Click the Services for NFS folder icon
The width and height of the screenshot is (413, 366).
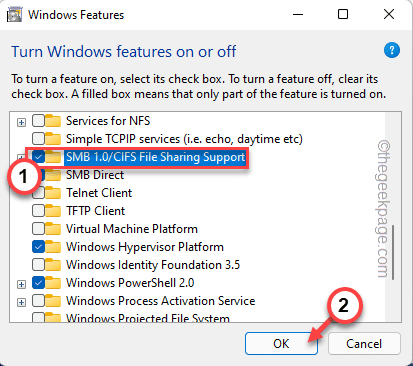click(53, 121)
